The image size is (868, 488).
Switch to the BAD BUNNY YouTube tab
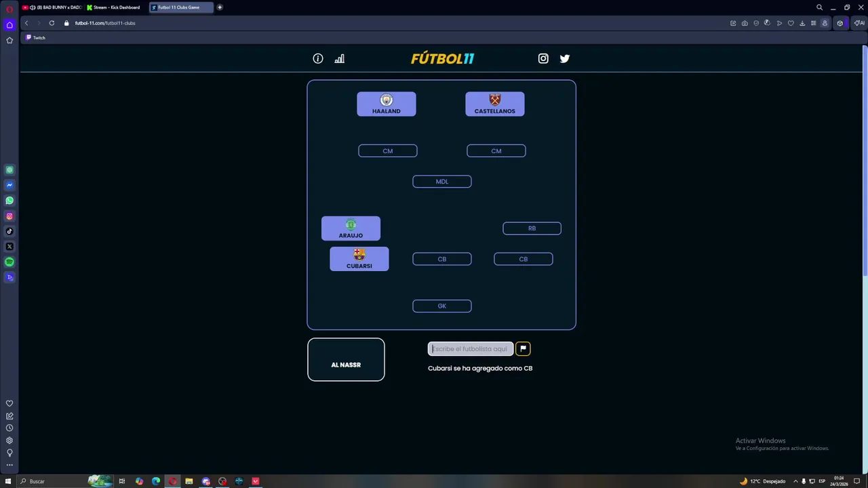(x=52, y=7)
